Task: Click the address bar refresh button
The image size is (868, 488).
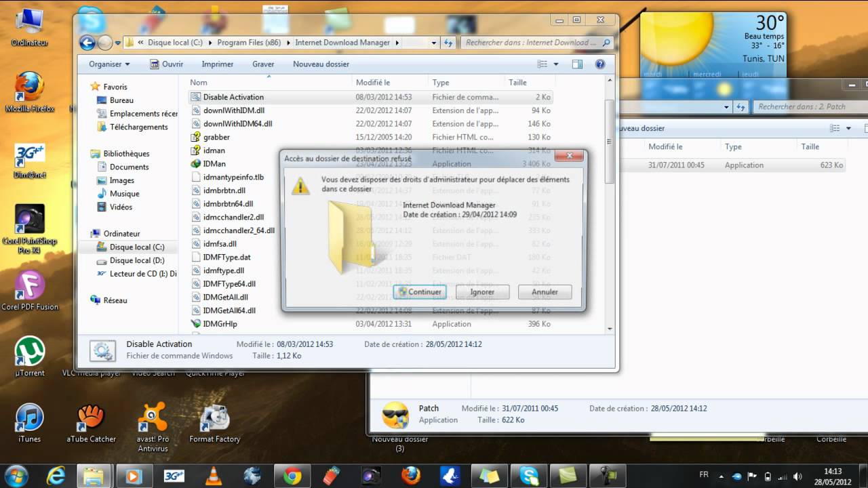Action: pyautogui.click(x=448, y=43)
